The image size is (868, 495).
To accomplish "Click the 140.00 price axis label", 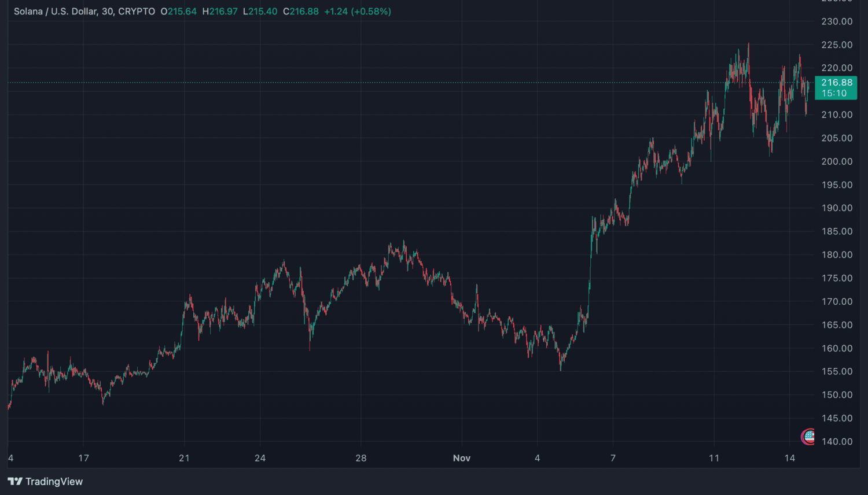I will click(x=837, y=442).
